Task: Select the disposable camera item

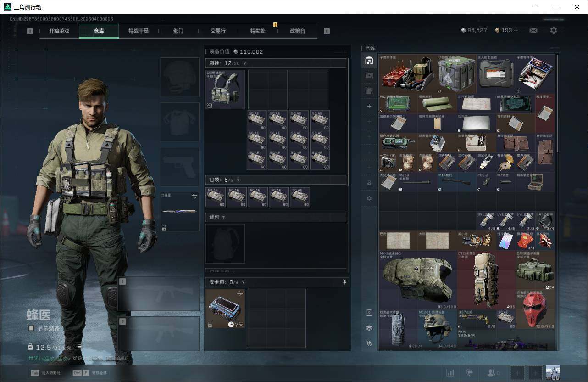Action: click(388, 163)
